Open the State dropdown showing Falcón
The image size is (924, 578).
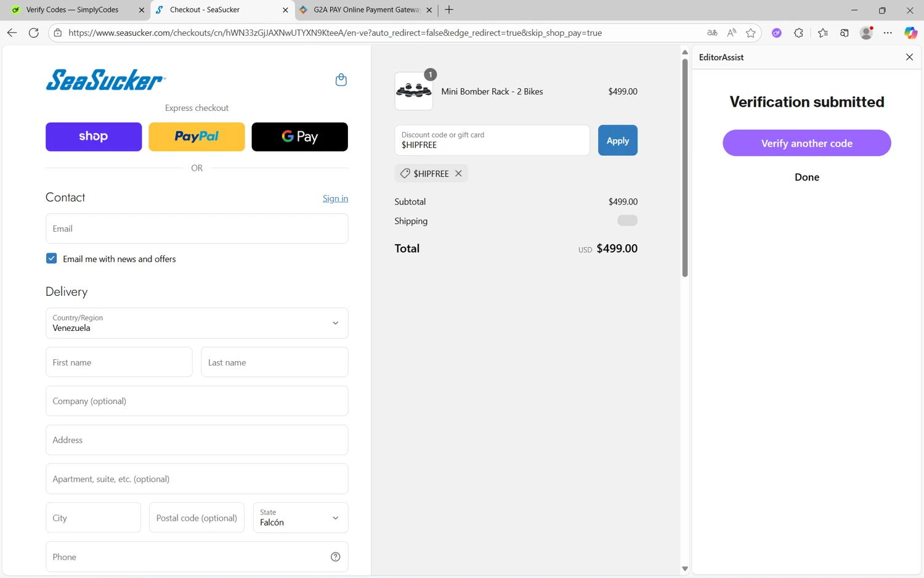301,518
